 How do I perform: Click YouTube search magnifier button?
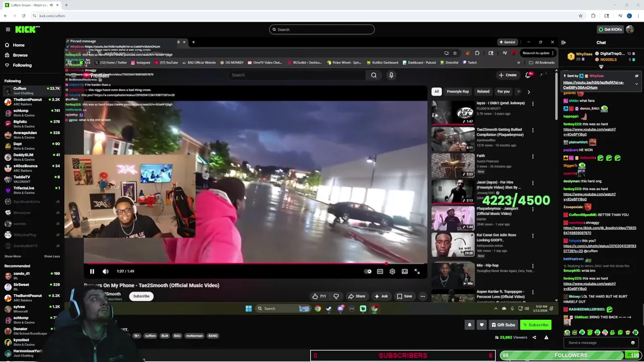[374, 75]
